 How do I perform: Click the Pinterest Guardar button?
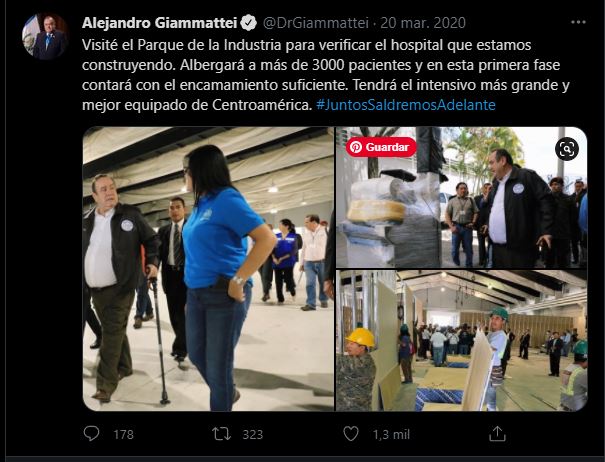[x=381, y=147]
